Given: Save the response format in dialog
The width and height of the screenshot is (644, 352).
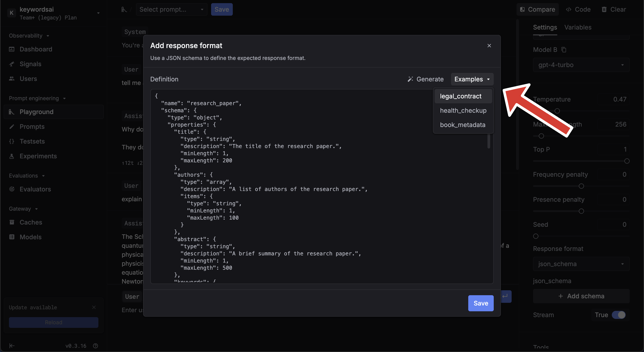Looking at the screenshot, I should tap(481, 303).
